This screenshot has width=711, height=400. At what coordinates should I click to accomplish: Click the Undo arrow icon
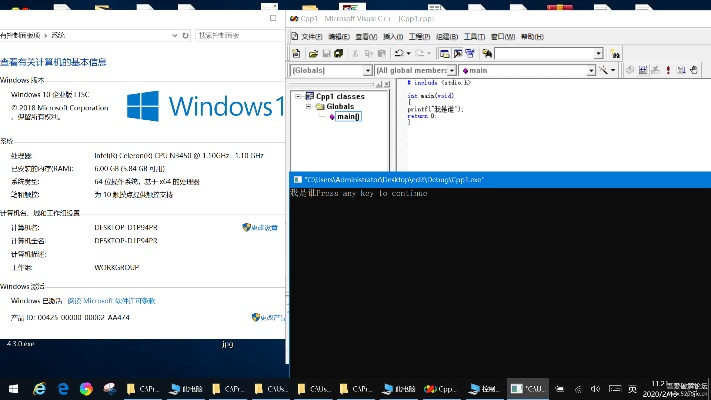[x=399, y=53]
